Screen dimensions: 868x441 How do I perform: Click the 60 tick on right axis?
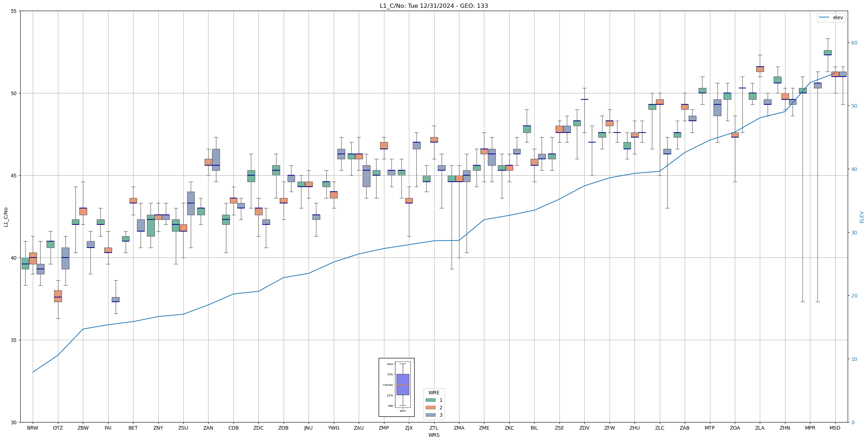854,43
